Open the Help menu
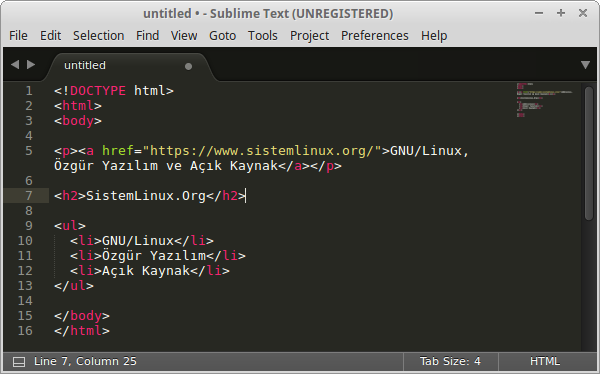The height and width of the screenshot is (374, 600). point(434,36)
